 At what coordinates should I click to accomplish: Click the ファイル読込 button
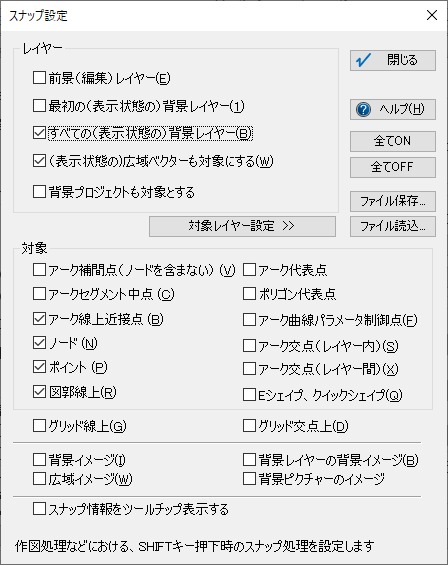(392, 226)
